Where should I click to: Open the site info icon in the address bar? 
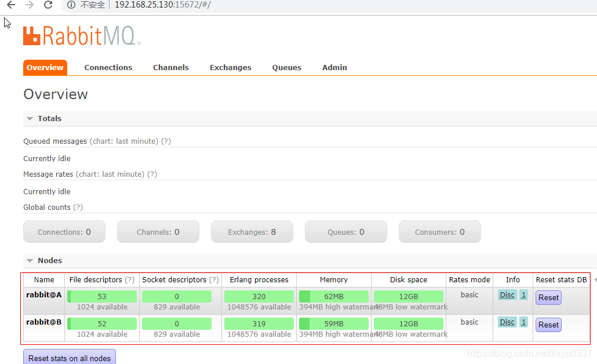(71, 5)
